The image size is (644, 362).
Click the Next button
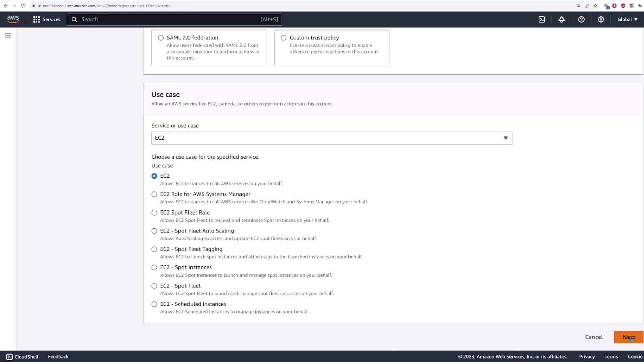pyautogui.click(x=628, y=337)
